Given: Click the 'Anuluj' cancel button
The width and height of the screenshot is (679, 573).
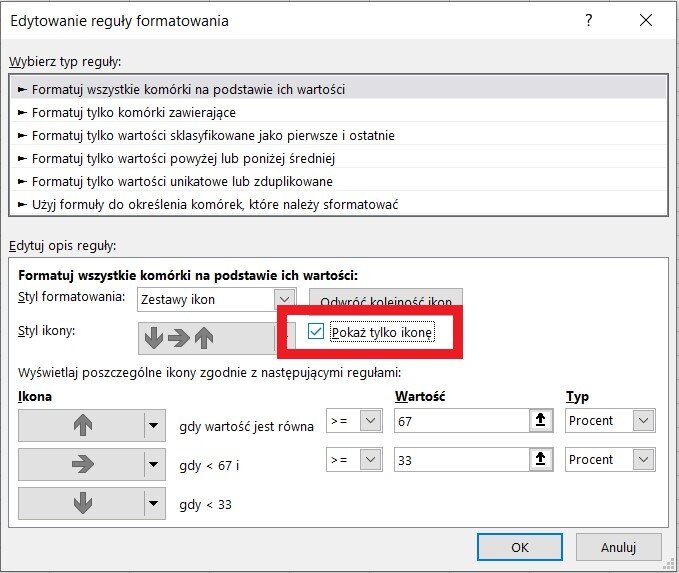Looking at the screenshot, I should tap(618, 547).
